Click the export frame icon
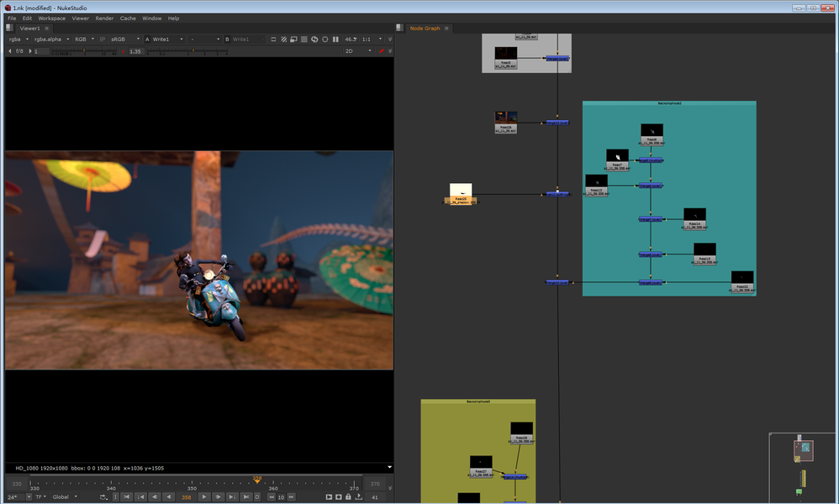This screenshot has height=504, width=839. click(358, 497)
